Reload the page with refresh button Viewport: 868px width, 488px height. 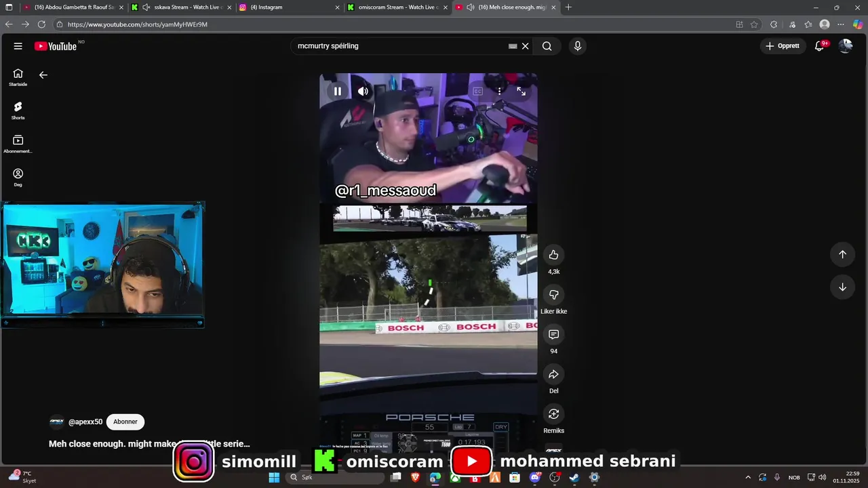[41, 24]
